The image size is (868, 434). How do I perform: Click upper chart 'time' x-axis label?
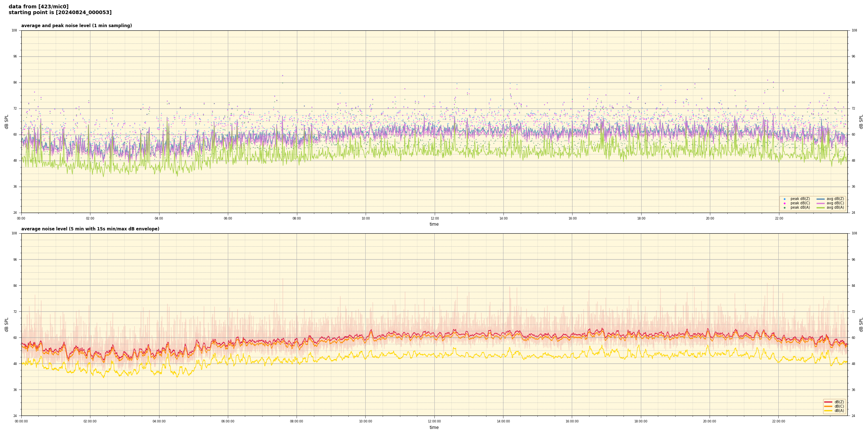click(x=434, y=224)
